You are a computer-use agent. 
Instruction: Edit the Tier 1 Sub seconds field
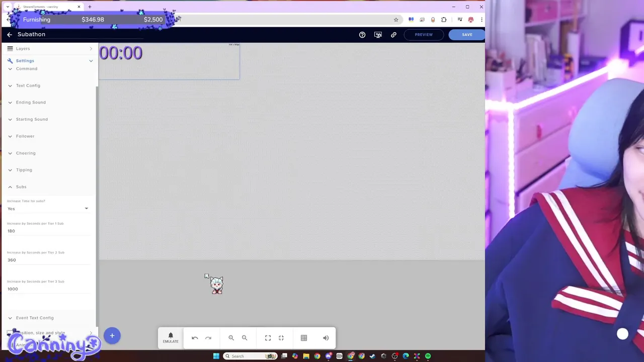(x=48, y=231)
